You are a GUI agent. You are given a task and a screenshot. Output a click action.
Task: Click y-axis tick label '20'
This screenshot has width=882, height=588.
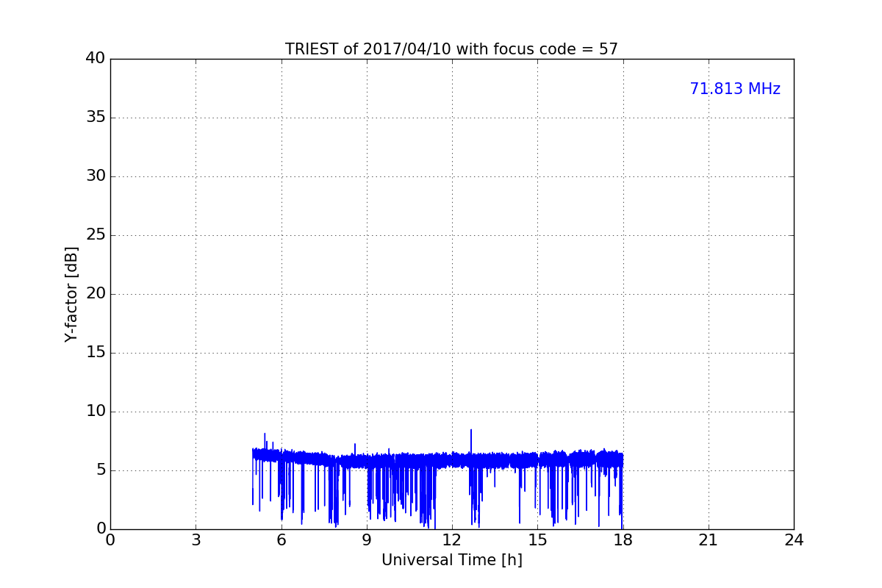96,294
